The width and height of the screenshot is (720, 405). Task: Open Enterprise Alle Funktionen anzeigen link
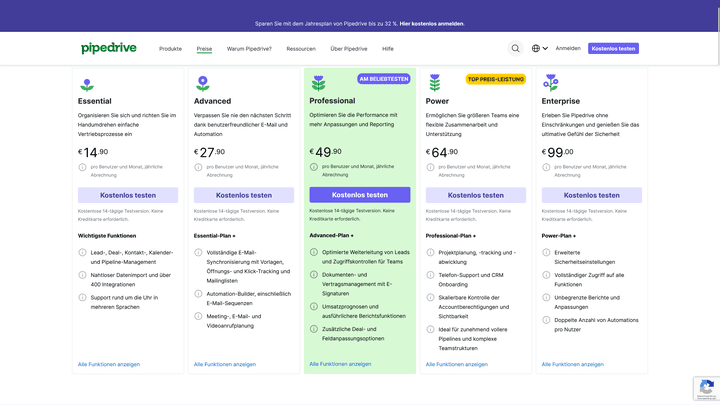[573, 365]
